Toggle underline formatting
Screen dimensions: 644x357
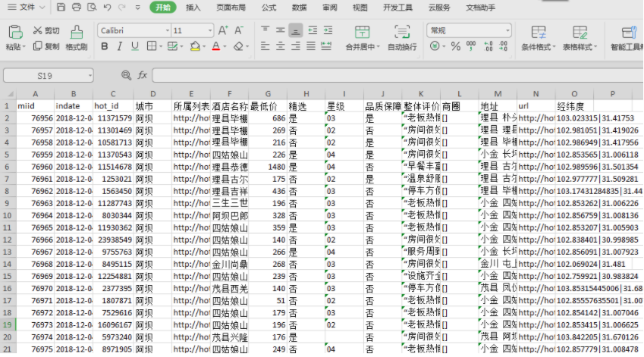136,47
